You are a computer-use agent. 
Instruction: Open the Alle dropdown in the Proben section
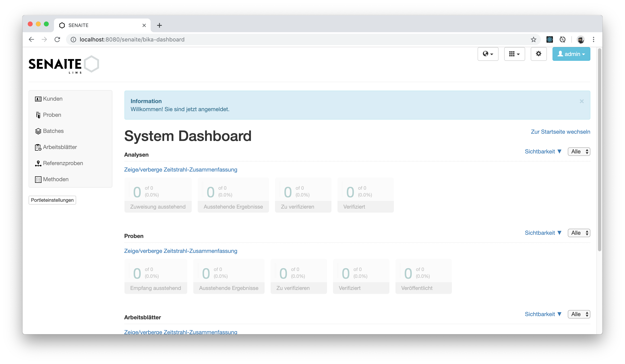pyautogui.click(x=579, y=233)
